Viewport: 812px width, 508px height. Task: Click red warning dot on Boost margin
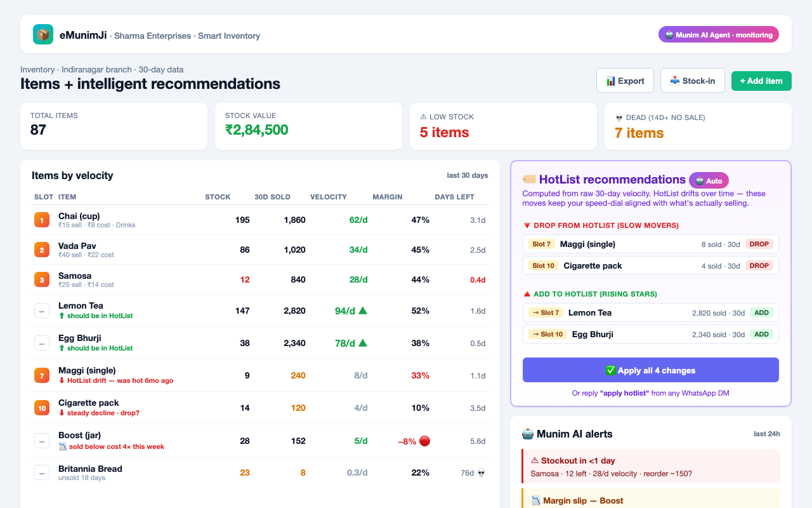pyautogui.click(x=424, y=441)
